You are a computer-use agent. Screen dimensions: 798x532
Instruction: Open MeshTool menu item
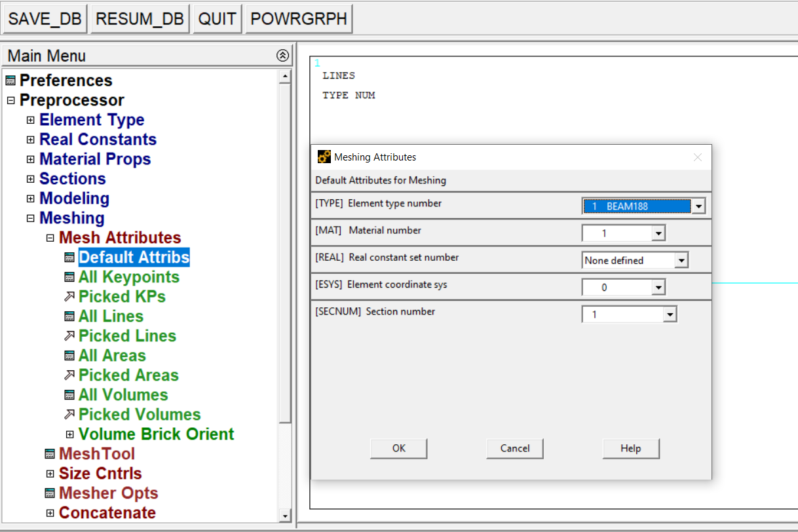(x=97, y=454)
